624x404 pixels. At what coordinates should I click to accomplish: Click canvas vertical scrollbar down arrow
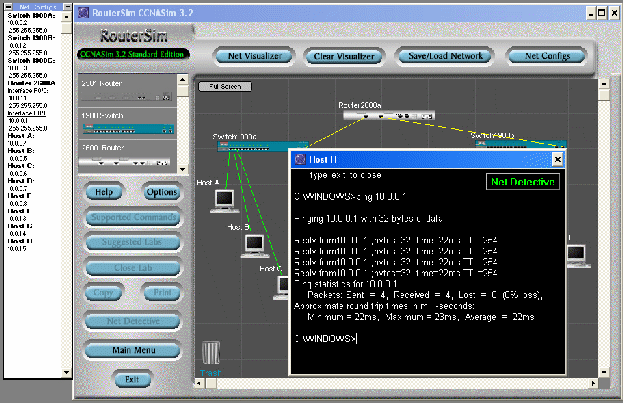(x=604, y=373)
